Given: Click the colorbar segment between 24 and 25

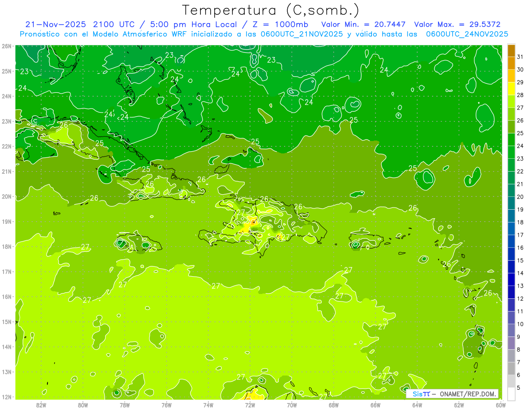Looking at the screenshot, I should coord(511,140).
